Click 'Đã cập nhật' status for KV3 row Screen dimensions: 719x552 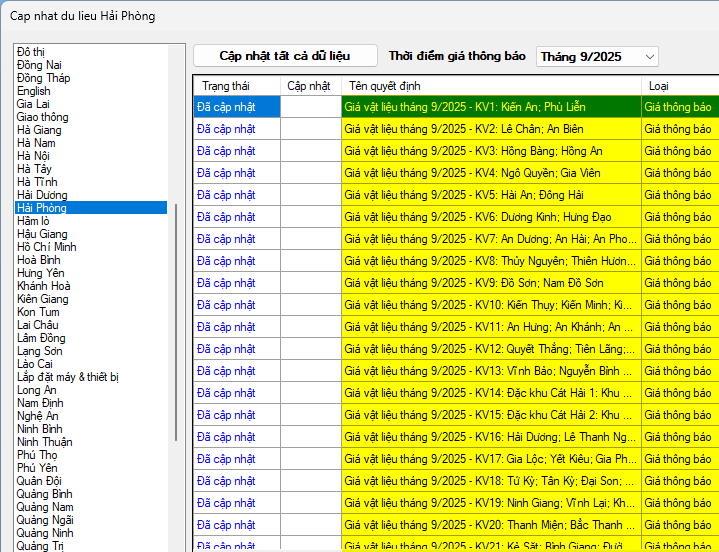click(226, 151)
